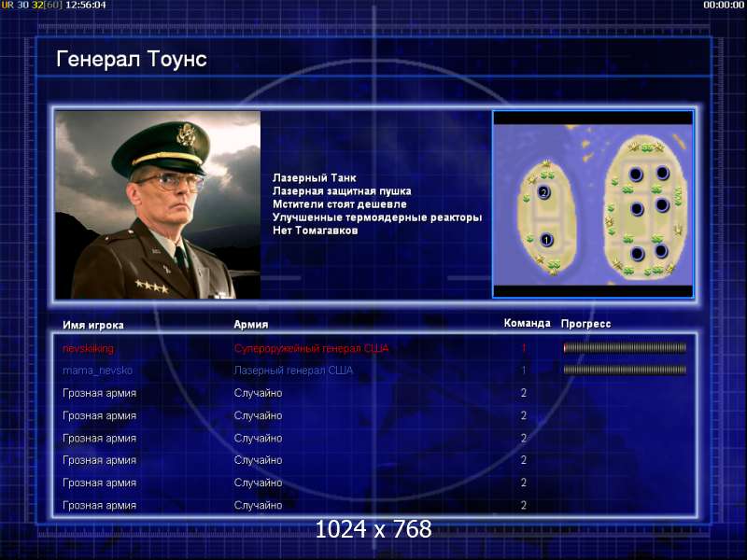The width and height of the screenshot is (747, 560).
Task: Click the 'Лазерная защитная пушка' feature line
Action: [x=342, y=191]
